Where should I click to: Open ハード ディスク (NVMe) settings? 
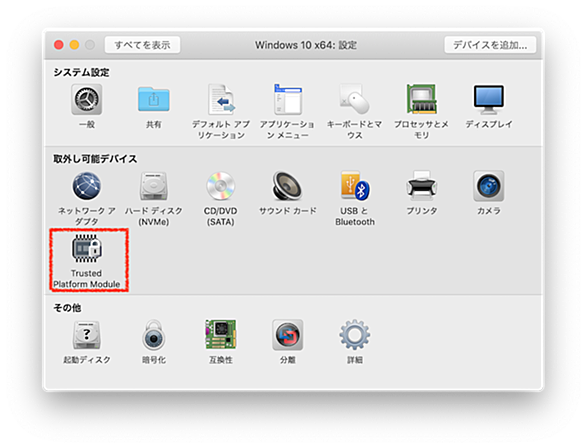pyautogui.click(x=154, y=186)
